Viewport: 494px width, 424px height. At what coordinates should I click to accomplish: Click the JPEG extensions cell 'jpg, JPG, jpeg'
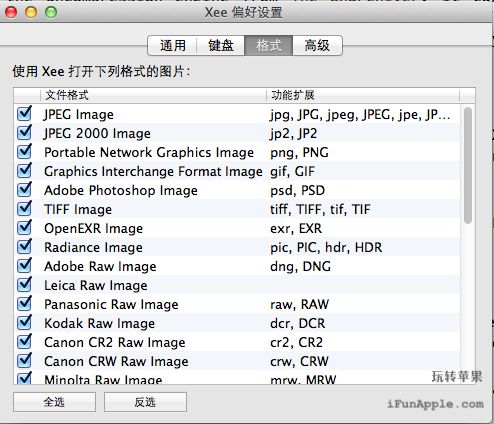pyautogui.click(x=360, y=115)
